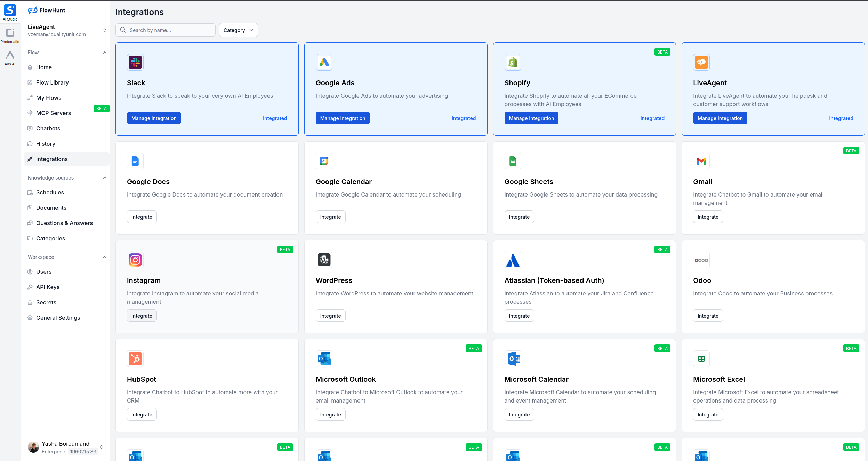This screenshot has width=868, height=461.
Task: Click the FlowHunt logo
Action: [x=46, y=10]
